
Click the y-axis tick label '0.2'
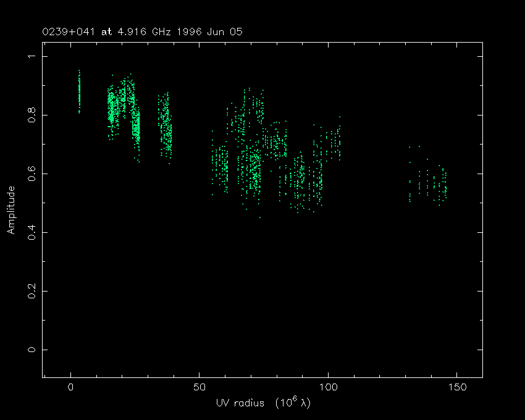(30, 291)
